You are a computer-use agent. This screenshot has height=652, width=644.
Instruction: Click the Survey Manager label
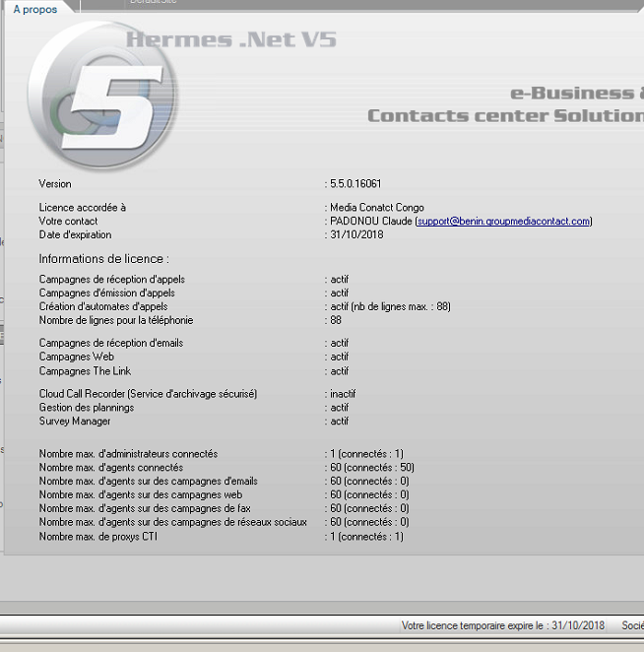[75, 422]
